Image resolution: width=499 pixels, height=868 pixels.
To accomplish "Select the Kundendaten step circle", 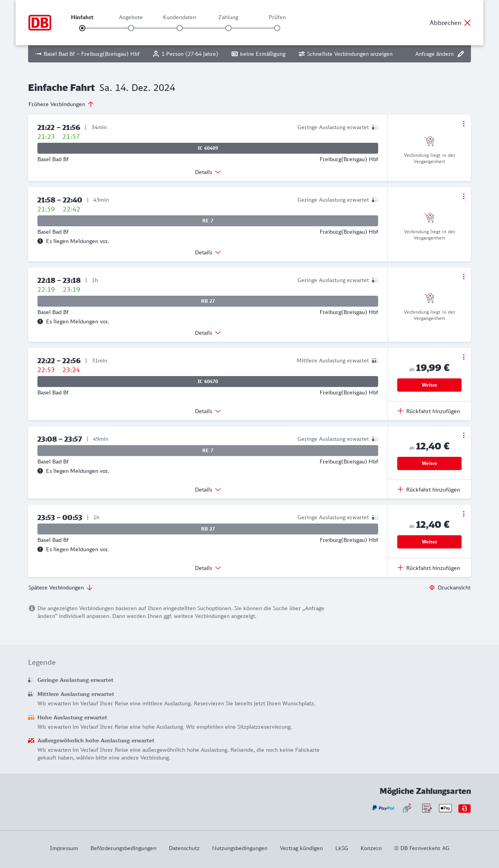I will tap(180, 28).
